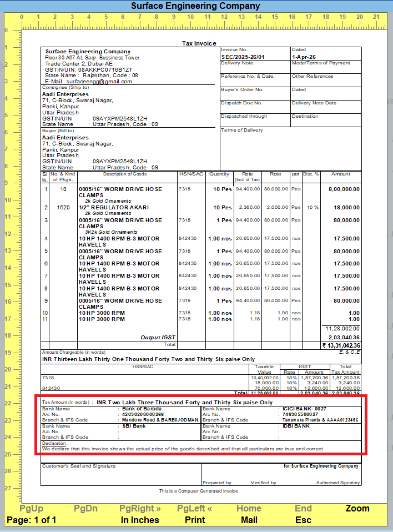Click the Declaration heading

click(54, 443)
